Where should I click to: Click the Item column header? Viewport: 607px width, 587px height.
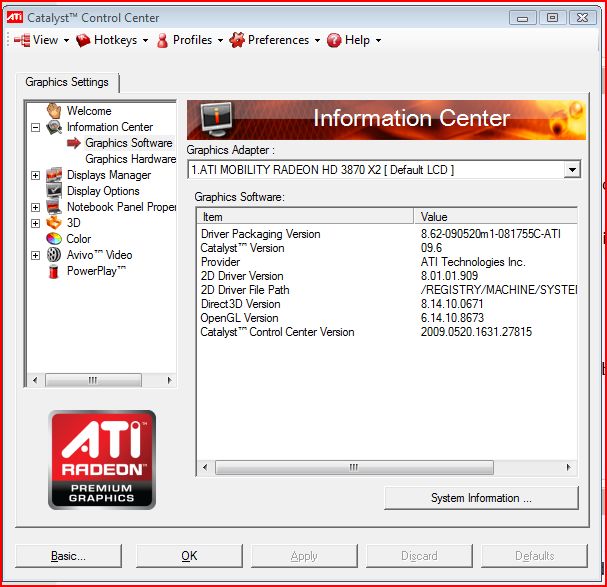[305, 216]
